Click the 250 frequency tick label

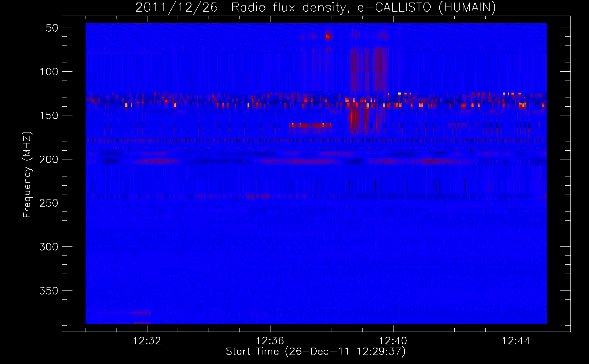tap(49, 203)
